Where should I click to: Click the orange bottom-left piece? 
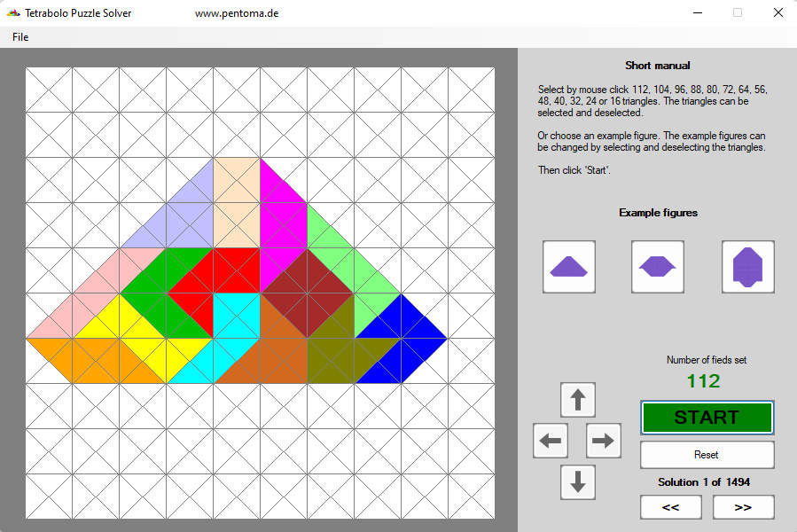(97, 361)
